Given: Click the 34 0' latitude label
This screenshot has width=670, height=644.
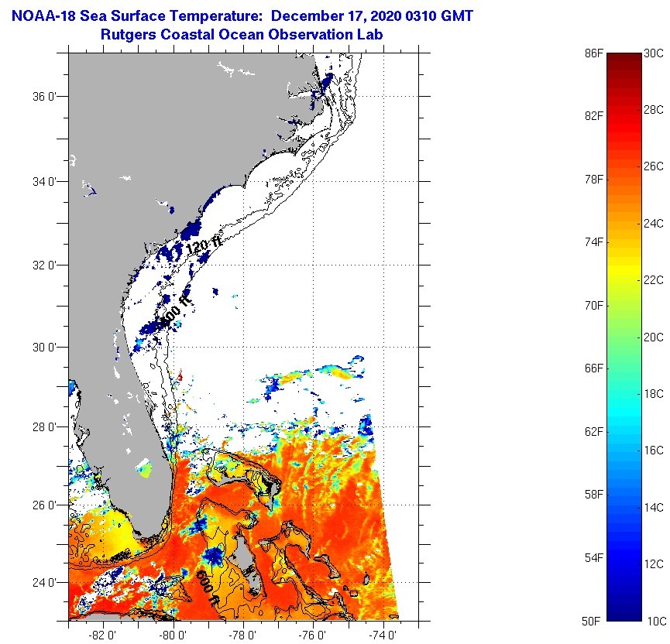Looking at the screenshot, I should pos(44,181).
